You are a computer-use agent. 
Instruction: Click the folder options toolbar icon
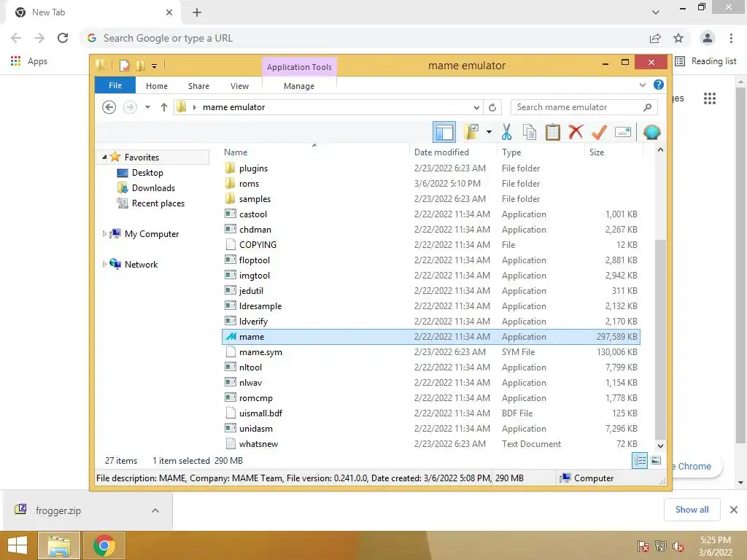(x=471, y=132)
